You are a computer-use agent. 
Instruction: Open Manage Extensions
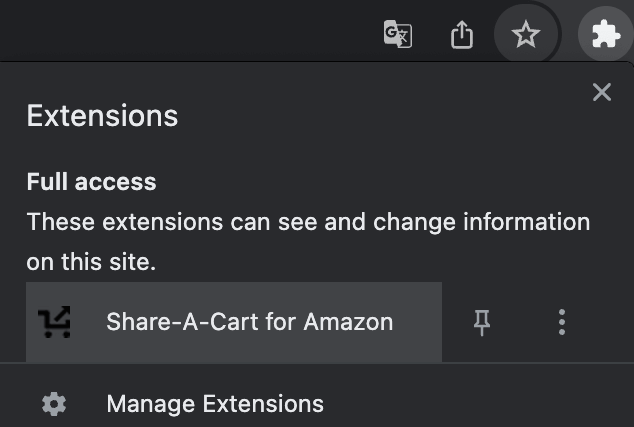click(x=214, y=404)
